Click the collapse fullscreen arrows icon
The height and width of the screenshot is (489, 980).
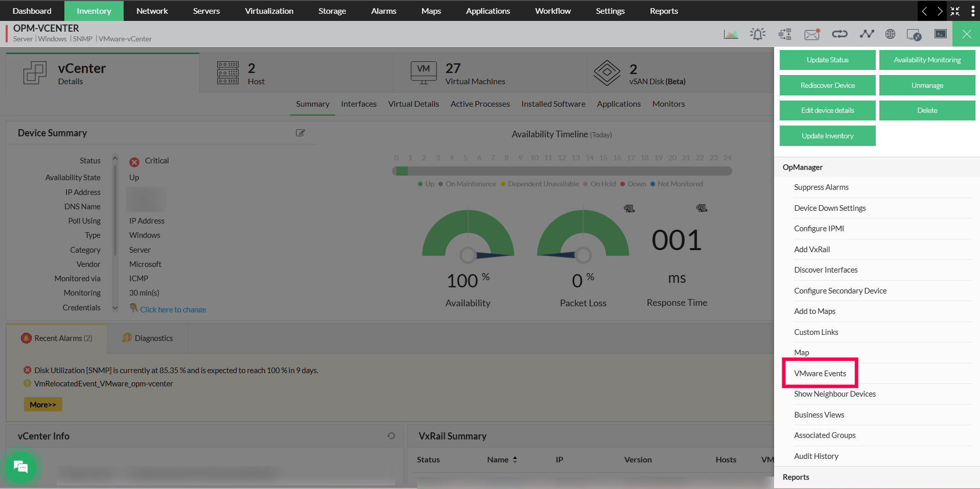pos(955,11)
